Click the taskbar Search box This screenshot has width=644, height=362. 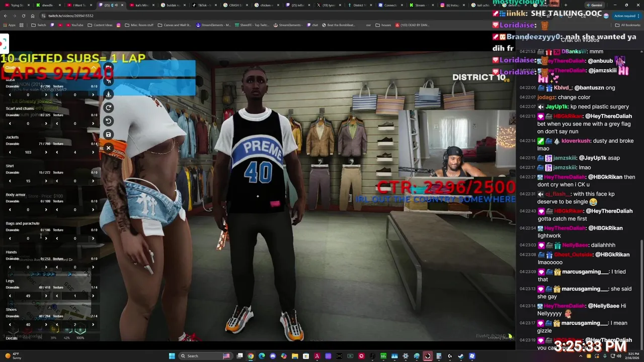pyautogui.click(x=205, y=356)
